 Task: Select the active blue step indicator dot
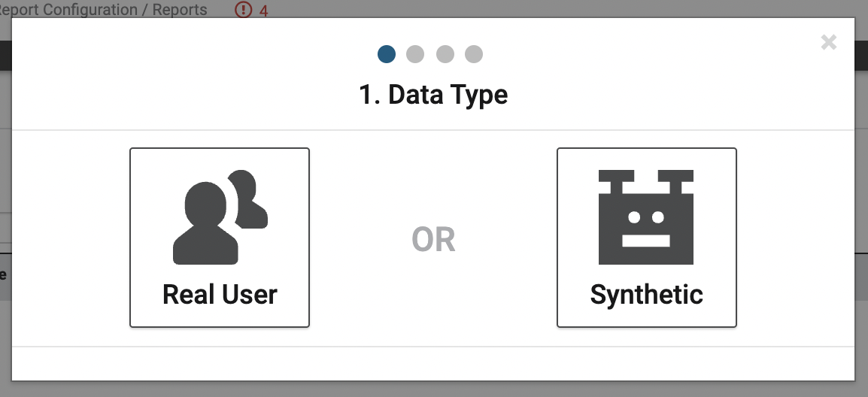pos(387,54)
